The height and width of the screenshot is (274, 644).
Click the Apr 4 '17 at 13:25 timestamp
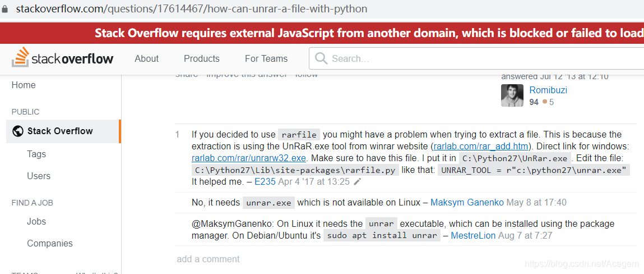coord(314,181)
